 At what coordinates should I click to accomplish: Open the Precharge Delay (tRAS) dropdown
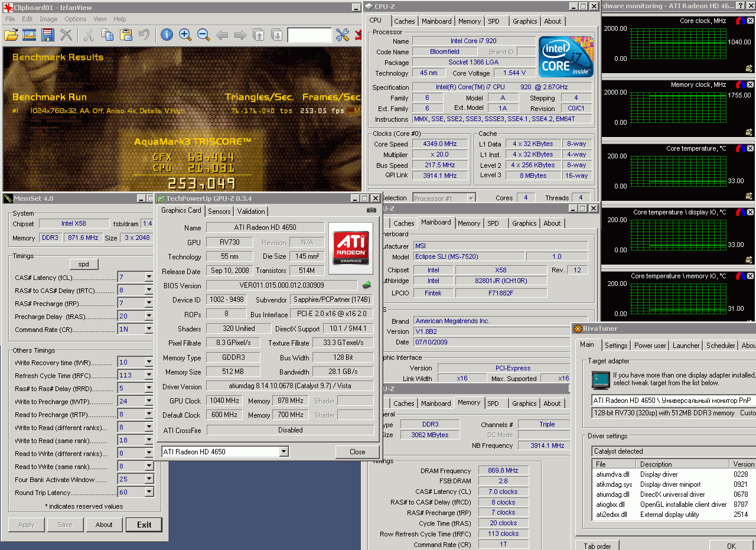point(148,316)
